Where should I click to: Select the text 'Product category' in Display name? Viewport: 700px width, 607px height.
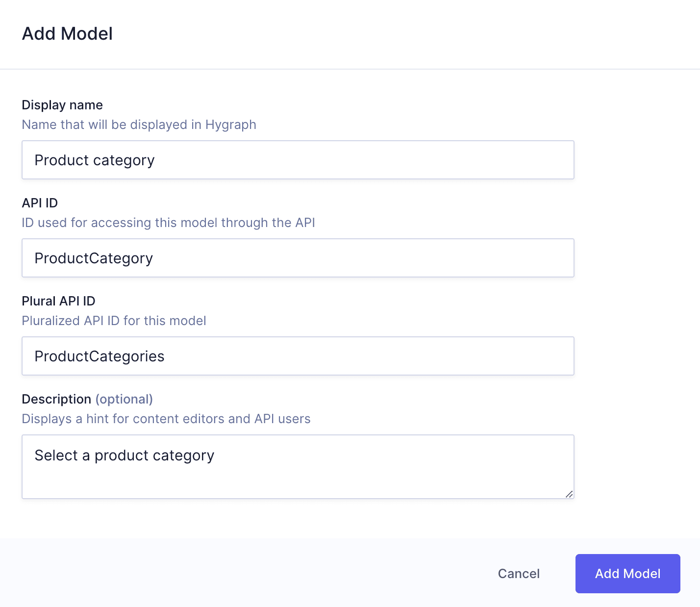tap(94, 160)
